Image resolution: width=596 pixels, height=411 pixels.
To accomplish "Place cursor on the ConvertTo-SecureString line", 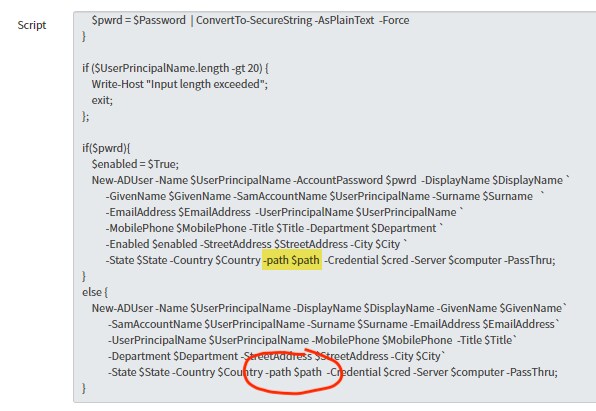I will [250, 20].
